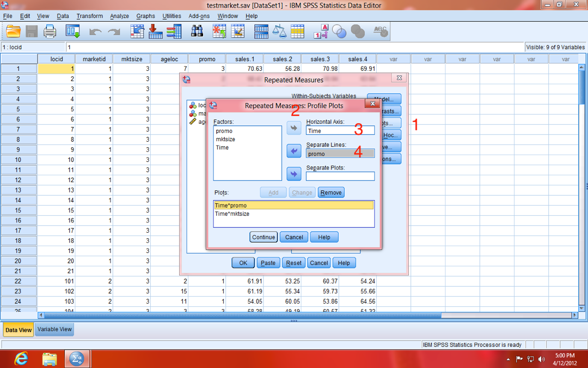Click the Print icon in the toolbar
Image resolution: width=588 pixels, height=368 pixels.
tap(50, 32)
